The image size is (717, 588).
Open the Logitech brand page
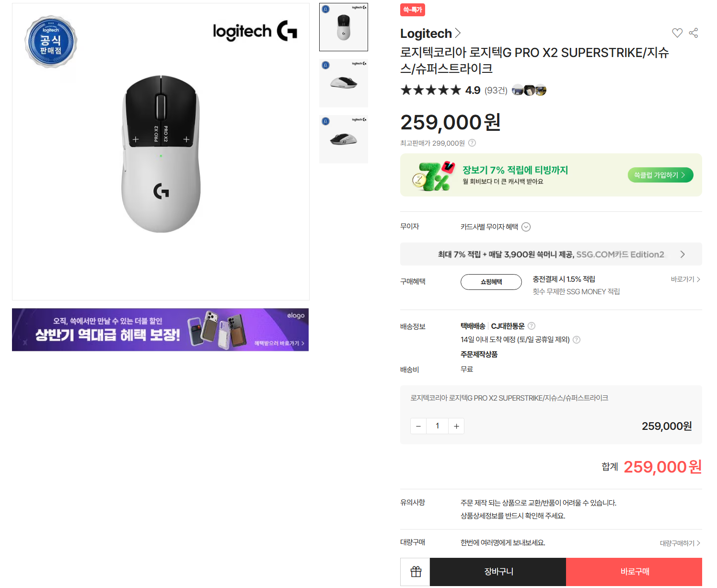[430, 34]
